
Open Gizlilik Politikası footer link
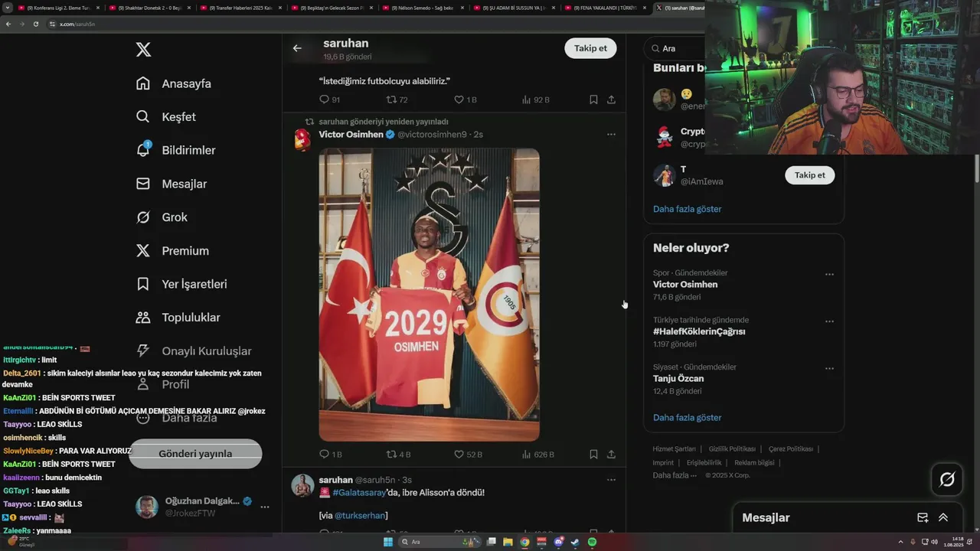(x=732, y=449)
